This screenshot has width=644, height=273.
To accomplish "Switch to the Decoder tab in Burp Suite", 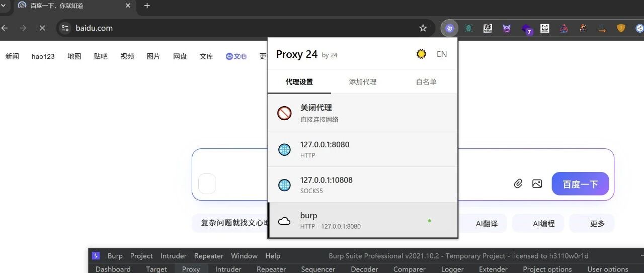I will click(364, 269).
